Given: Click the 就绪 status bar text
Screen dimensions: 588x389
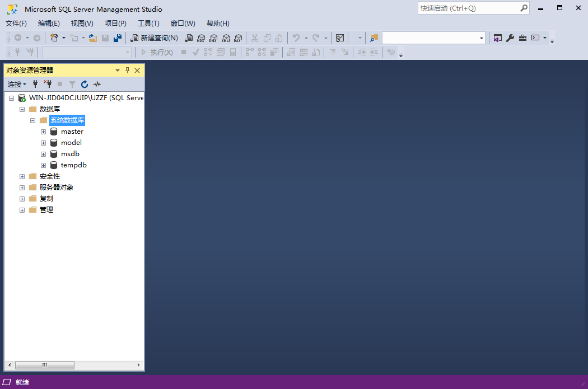Looking at the screenshot, I should (22, 382).
